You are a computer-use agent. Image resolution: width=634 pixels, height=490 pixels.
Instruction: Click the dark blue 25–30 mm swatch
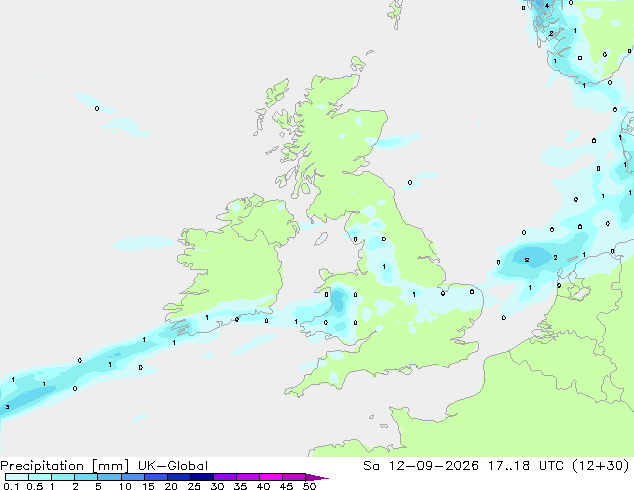point(202,477)
